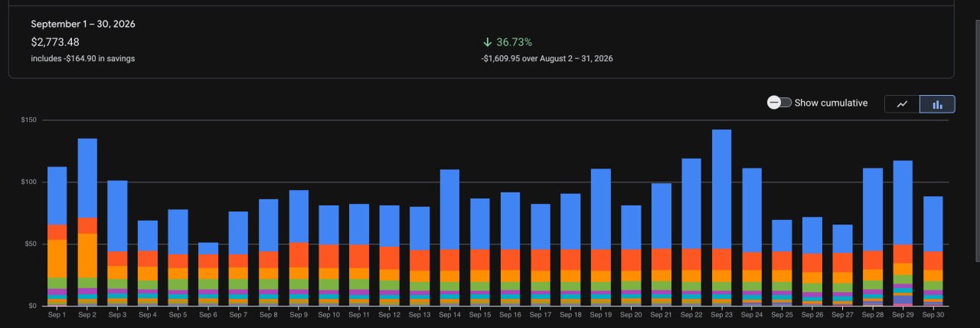980x328 pixels.
Task: Switch to line chart view icon
Action: [902, 104]
